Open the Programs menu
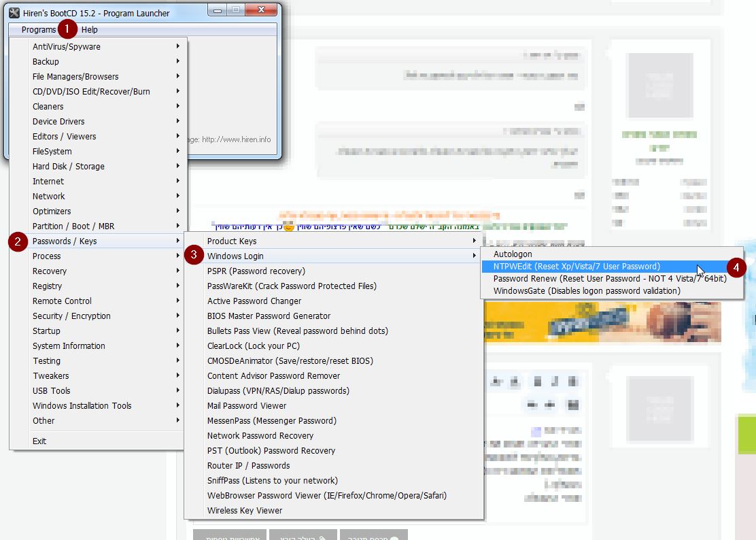This screenshot has height=540, width=756. [x=39, y=29]
